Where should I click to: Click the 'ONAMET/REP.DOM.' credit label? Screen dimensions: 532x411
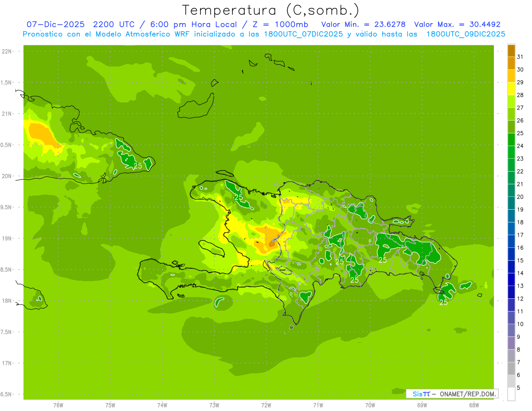[467, 394]
